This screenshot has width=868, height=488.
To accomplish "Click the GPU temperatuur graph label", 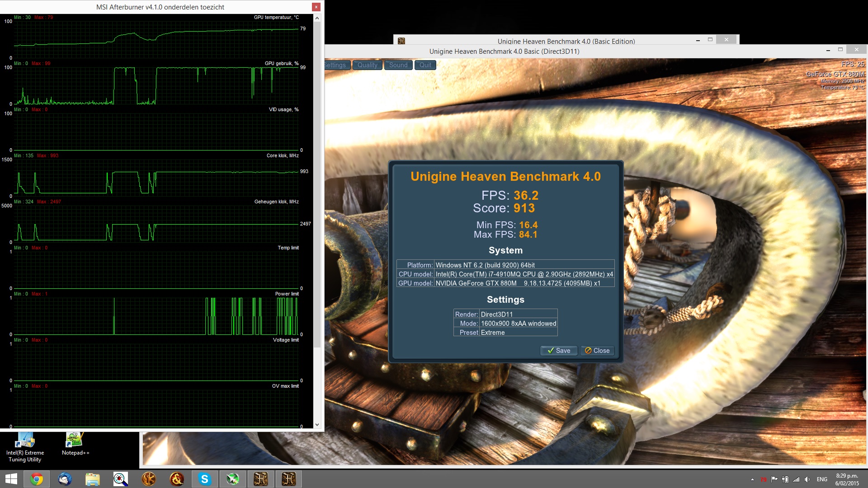I will pyautogui.click(x=276, y=17).
